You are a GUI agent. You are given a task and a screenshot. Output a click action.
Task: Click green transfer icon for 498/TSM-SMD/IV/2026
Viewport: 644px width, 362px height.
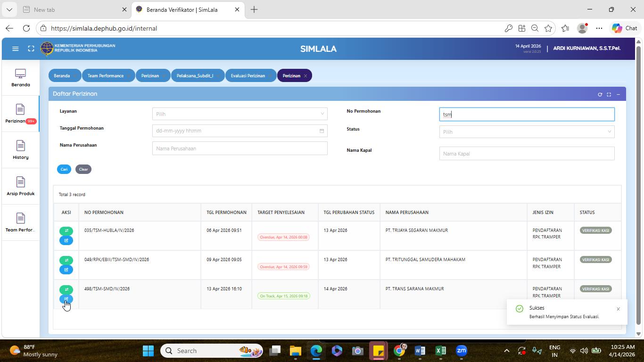click(66, 289)
